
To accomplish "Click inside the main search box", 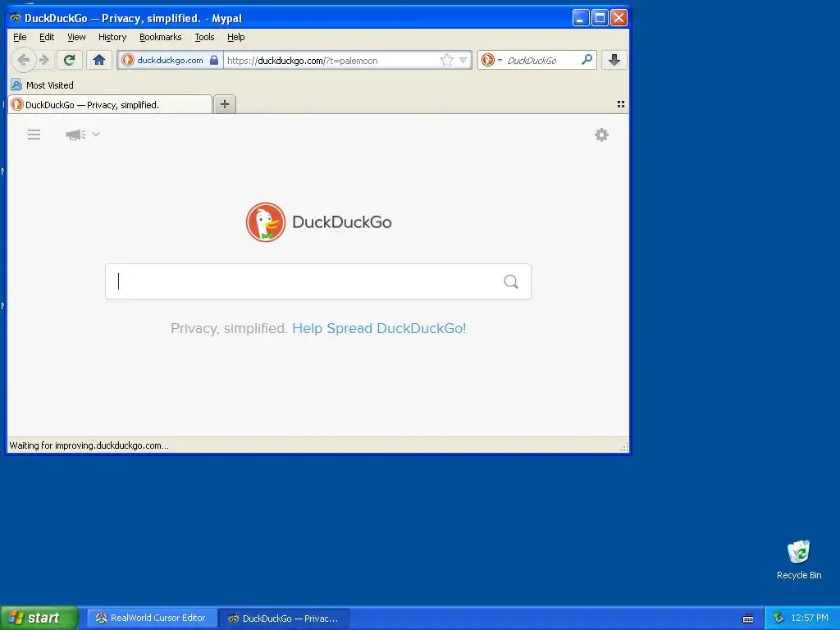I will tap(305, 281).
